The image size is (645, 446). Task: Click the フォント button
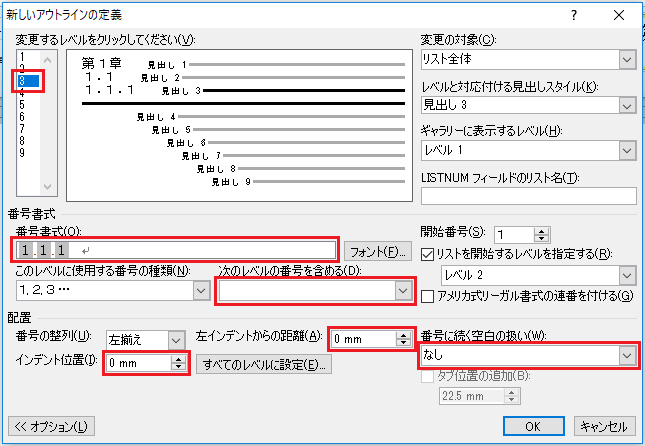point(378,251)
